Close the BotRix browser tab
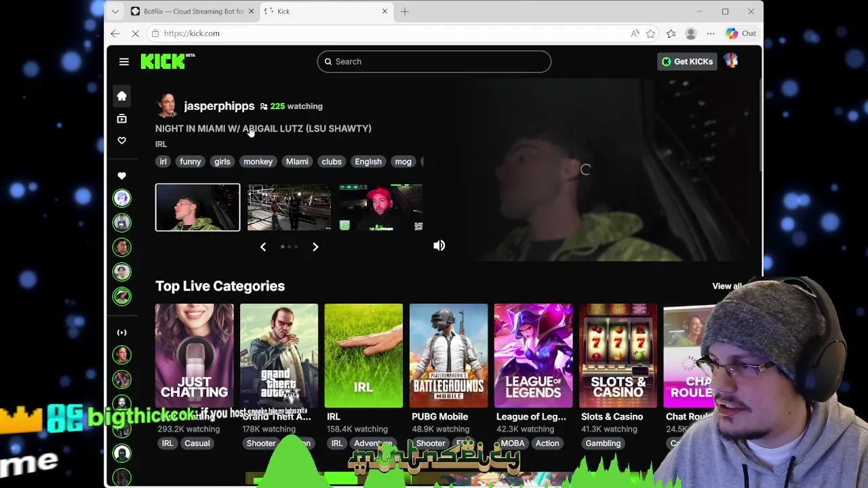 (x=251, y=12)
